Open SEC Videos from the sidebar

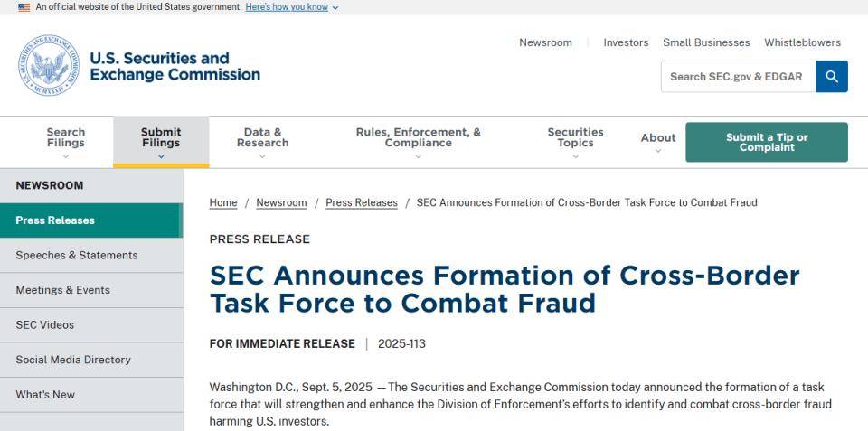coord(45,325)
